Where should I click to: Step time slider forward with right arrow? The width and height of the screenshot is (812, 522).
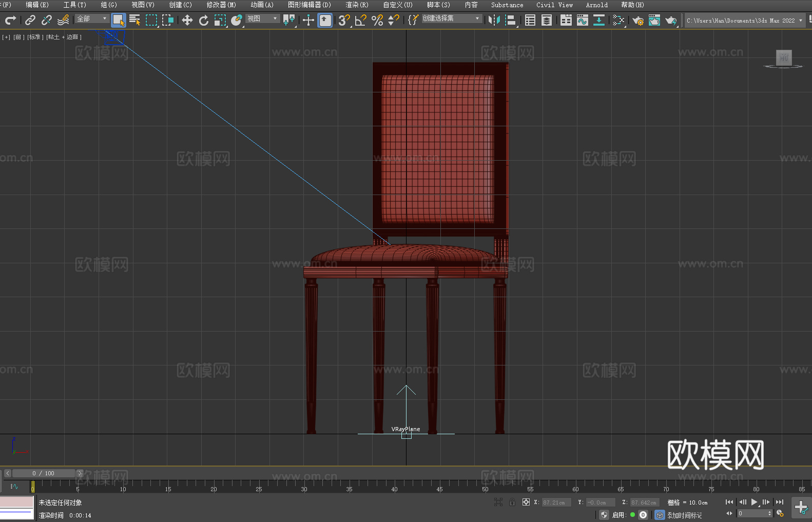(x=80, y=473)
